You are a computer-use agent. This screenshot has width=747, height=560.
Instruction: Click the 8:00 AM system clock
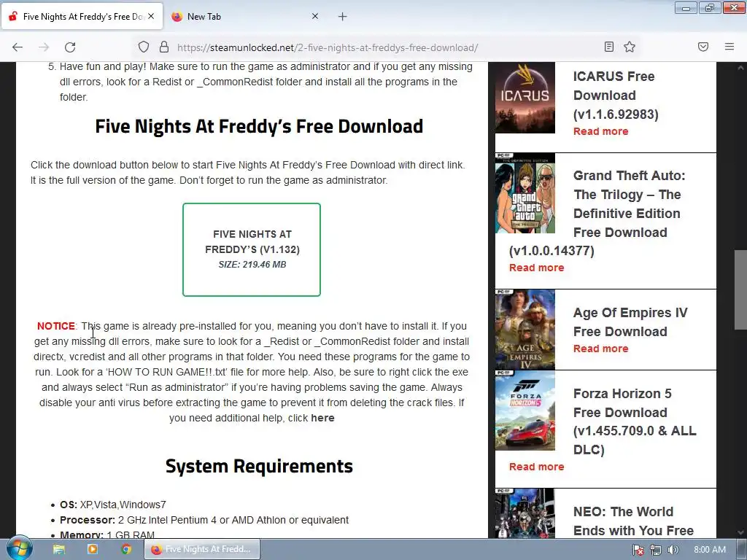pos(710,550)
